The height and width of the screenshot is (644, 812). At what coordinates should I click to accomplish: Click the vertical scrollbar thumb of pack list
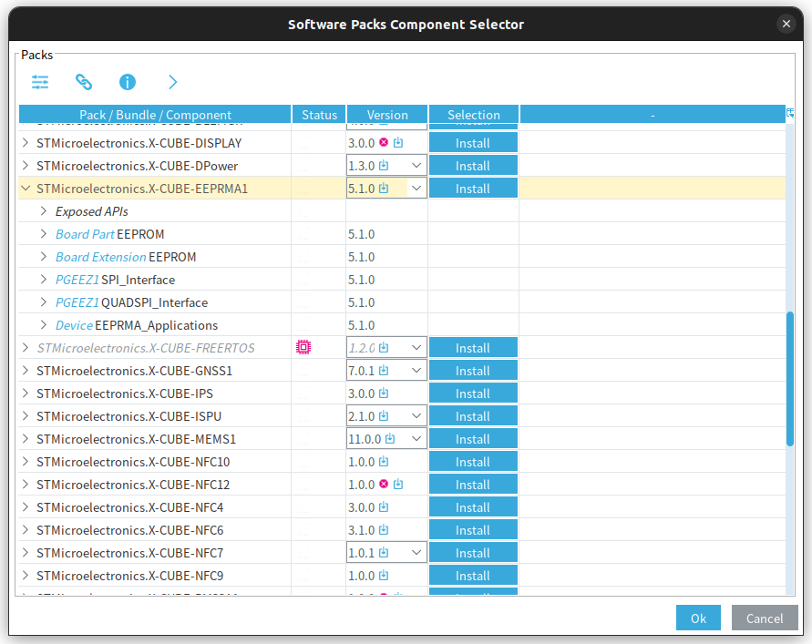790,378
